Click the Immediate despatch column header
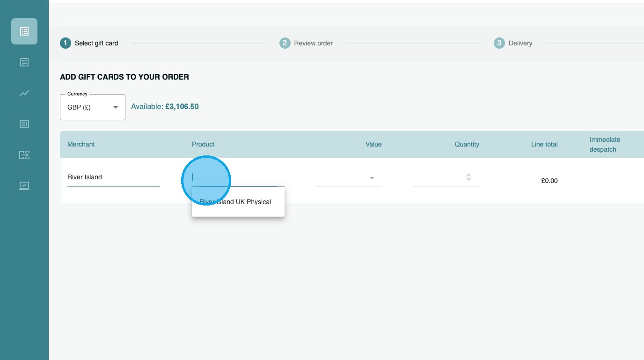The image size is (644, 360). click(x=605, y=145)
